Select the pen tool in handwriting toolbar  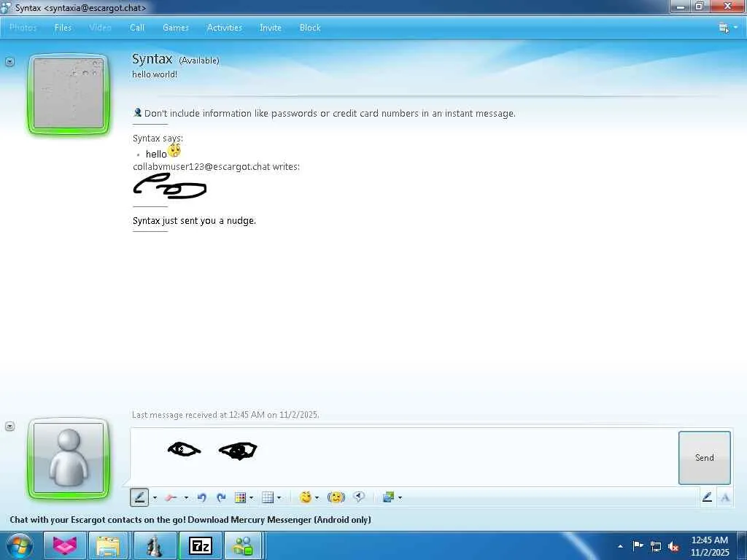[139, 497]
